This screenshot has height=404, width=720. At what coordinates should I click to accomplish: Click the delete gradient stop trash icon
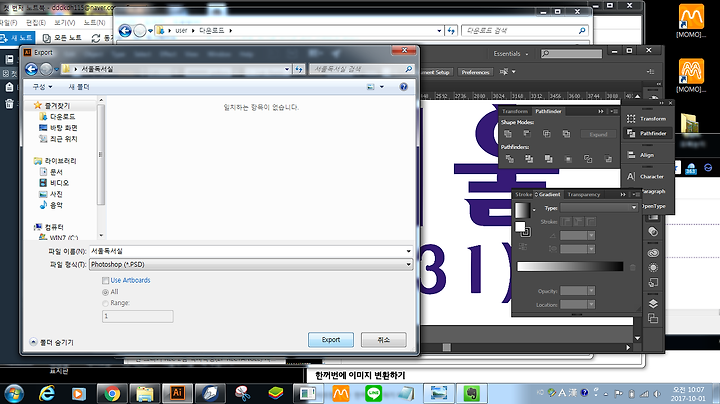pyautogui.click(x=632, y=267)
